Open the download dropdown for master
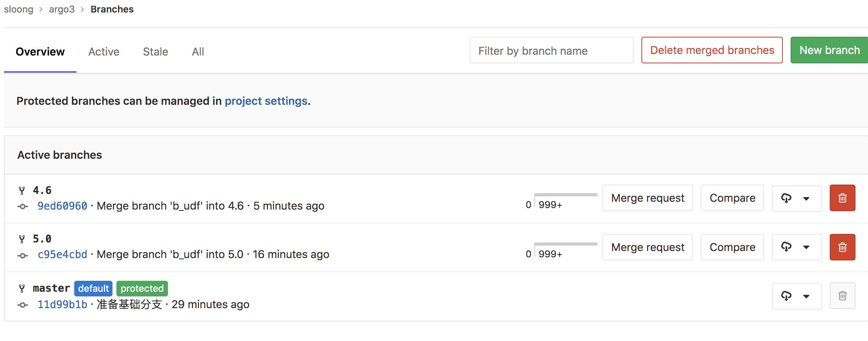This screenshot has height=341, width=868. 807,296
